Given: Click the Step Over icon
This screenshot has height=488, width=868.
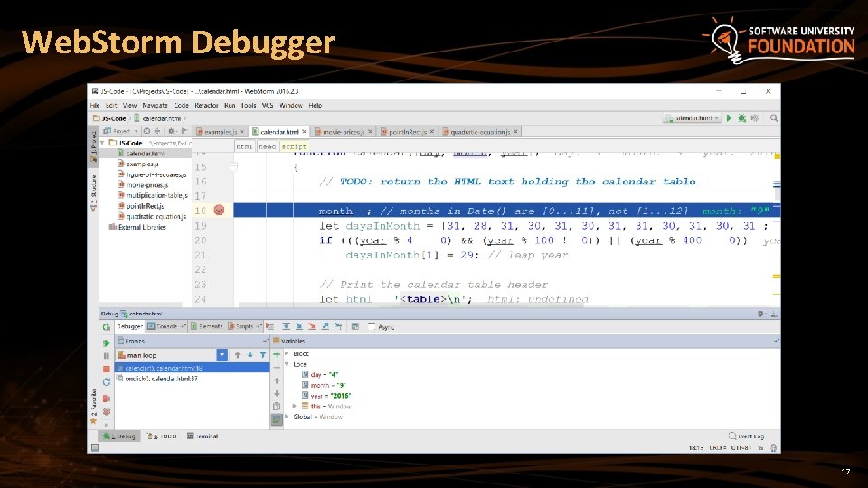Looking at the screenshot, I should pos(287,326).
